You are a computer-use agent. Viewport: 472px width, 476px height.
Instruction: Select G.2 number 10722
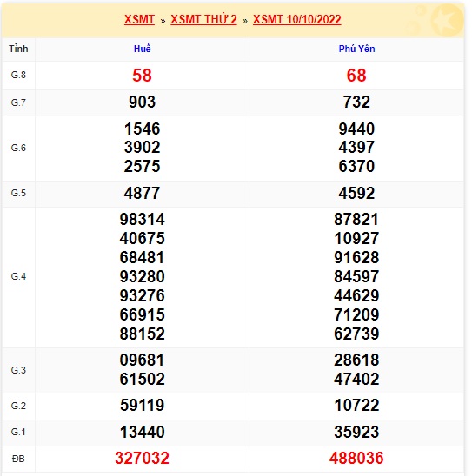click(356, 406)
